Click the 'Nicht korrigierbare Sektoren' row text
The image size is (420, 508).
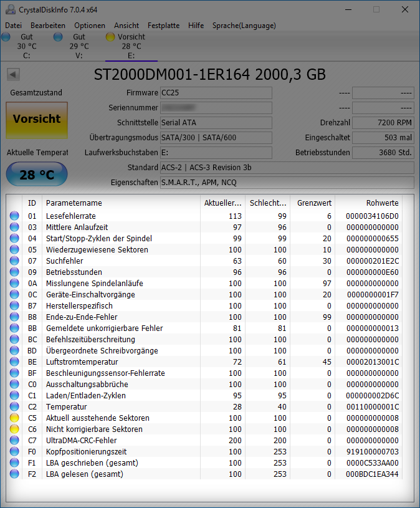(94, 429)
